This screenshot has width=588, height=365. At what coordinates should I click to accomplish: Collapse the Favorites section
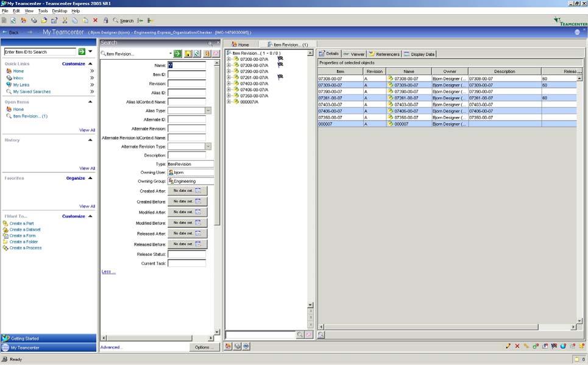coord(90,178)
